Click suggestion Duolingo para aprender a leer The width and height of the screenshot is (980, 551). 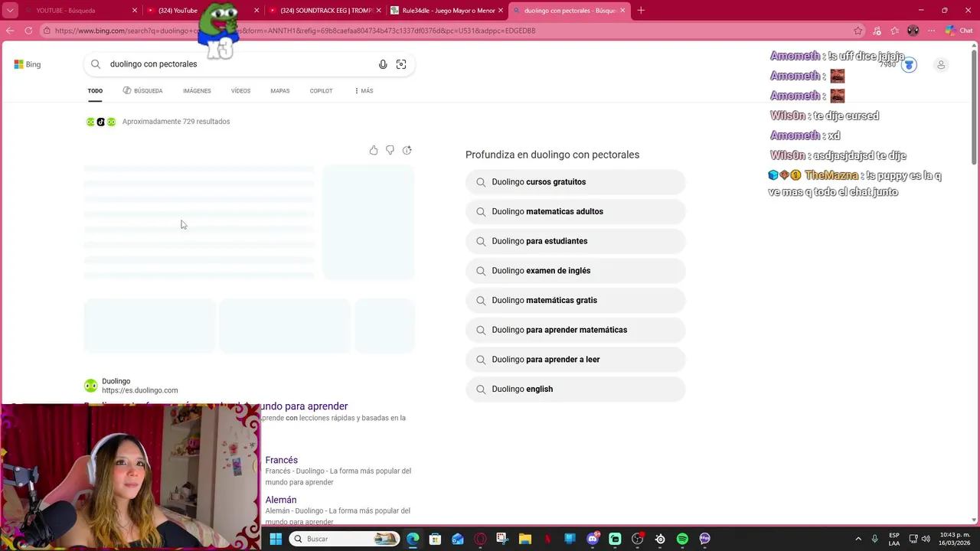coord(575,360)
